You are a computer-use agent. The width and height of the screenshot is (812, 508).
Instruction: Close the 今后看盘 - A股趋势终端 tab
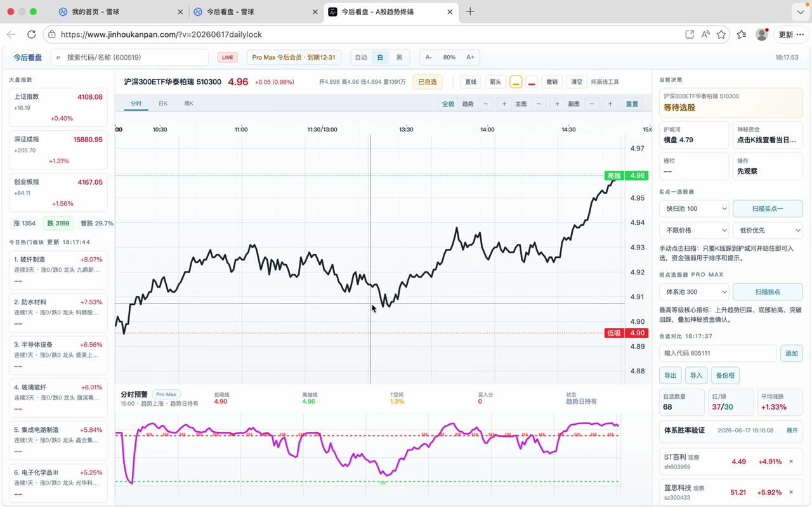click(450, 11)
